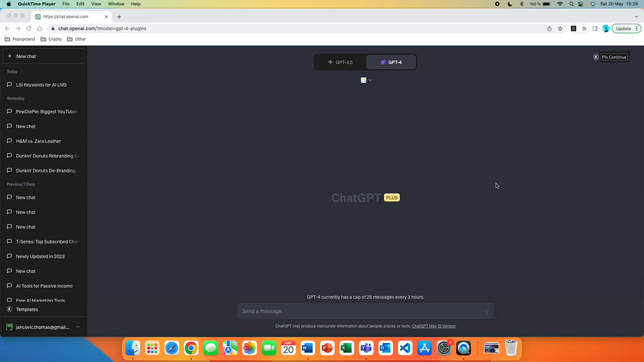Open the LSI Keywords for AI LMS chat

[44, 85]
